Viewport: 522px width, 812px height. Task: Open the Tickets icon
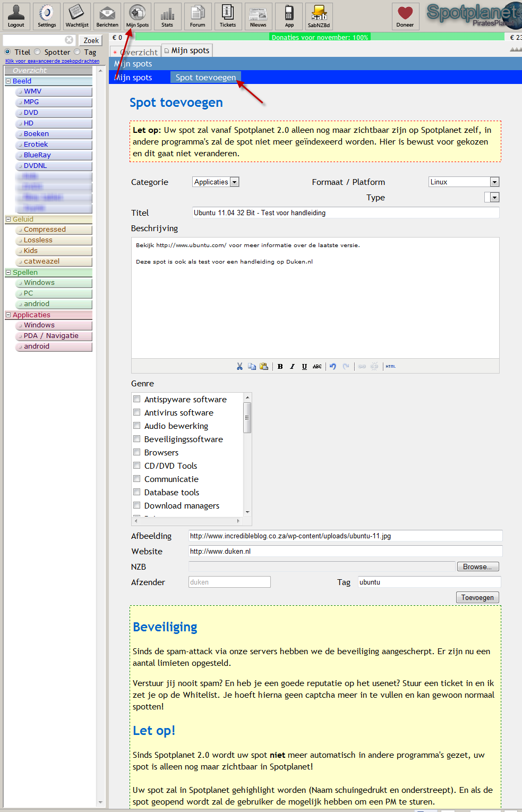pos(228,16)
